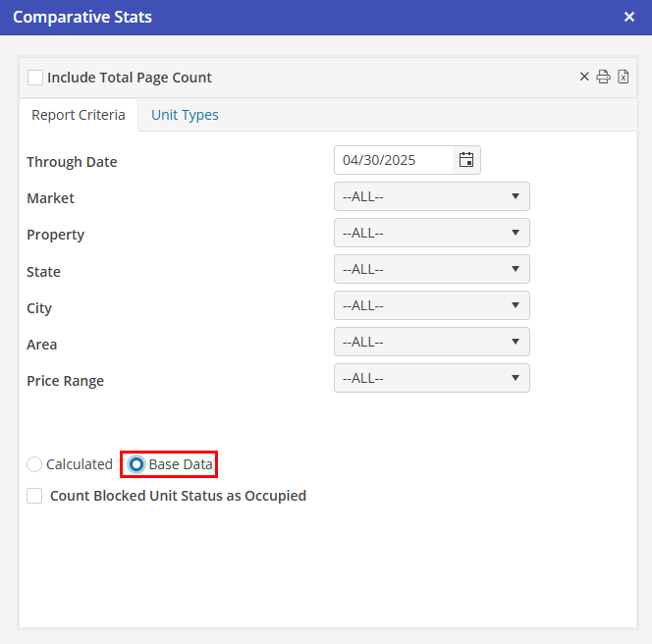
Task: Expand the City dropdown
Action: point(431,305)
